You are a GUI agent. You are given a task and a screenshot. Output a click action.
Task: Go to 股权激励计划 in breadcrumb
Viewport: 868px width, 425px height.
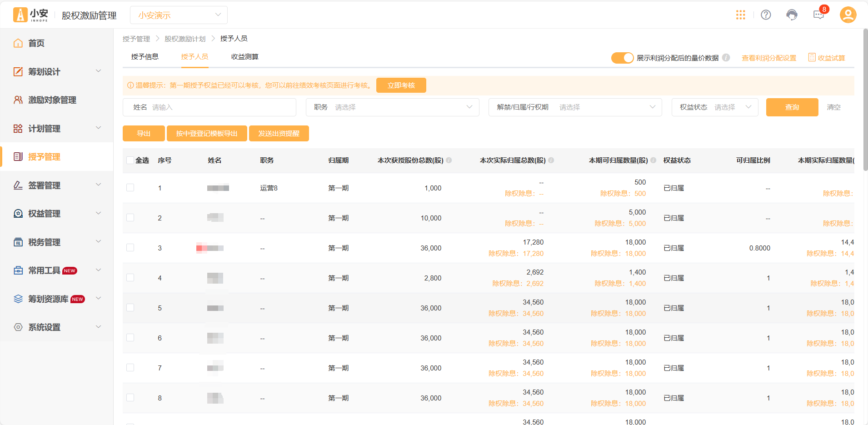[x=185, y=39]
